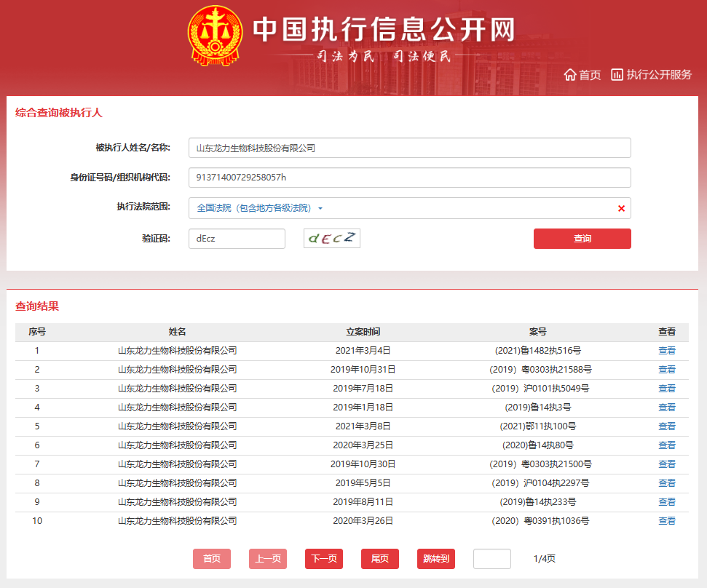Click filing date 2019年10月30日
This screenshot has width=707, height=588.
pos(363,464)
